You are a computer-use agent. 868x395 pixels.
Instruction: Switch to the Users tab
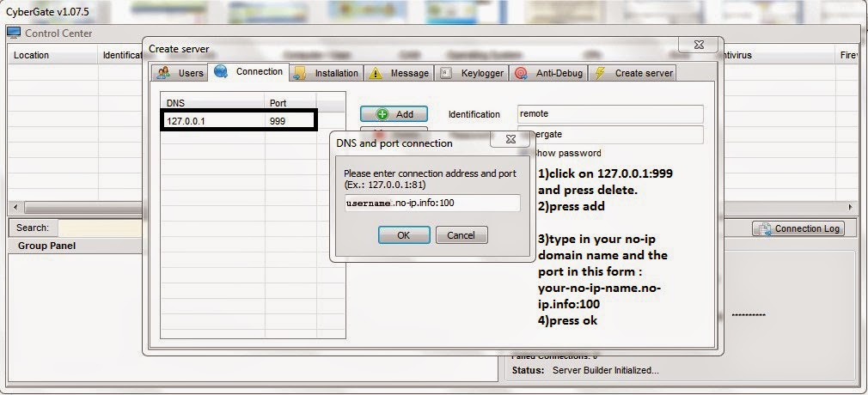point(180,73)
